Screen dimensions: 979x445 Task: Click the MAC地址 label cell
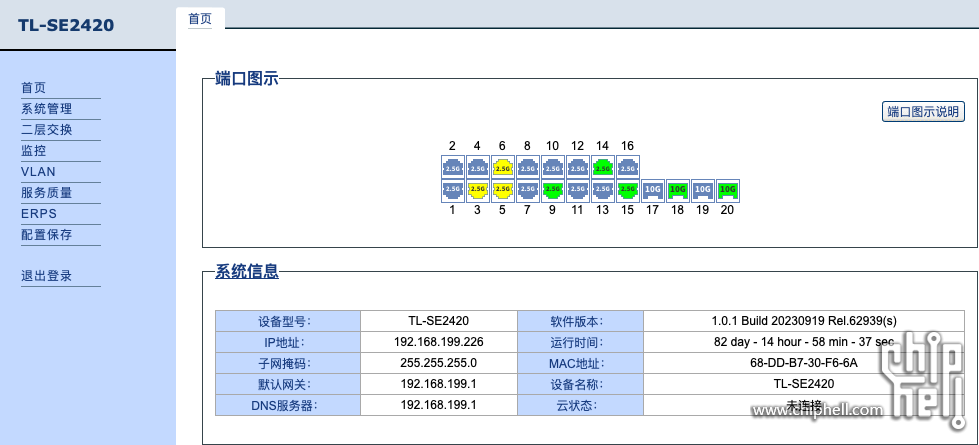pyautogui.click(x=581, y=363)
